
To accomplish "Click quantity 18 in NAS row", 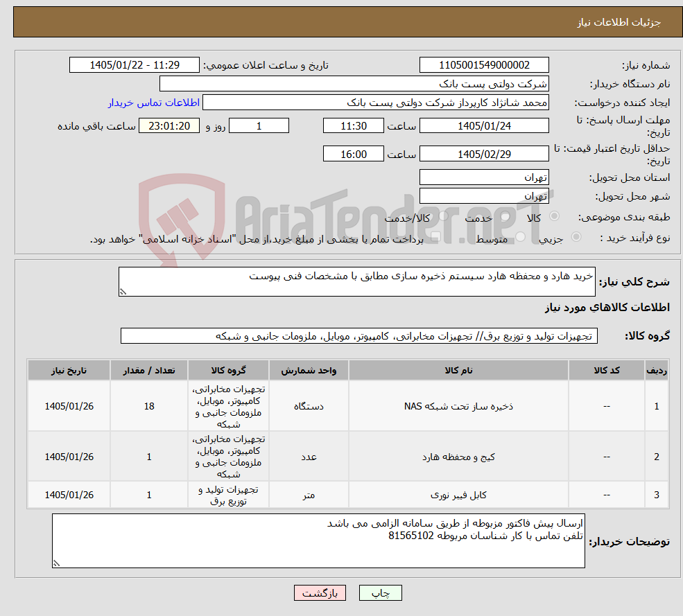I will click(x=149, y=406).
